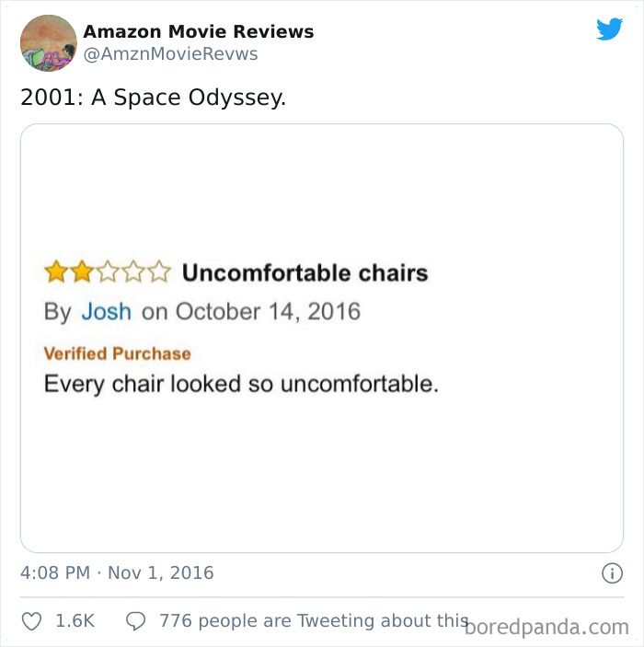Open "776 people are Tweeting about this"
Screen dimensions: 644x647
pos(314,621)
